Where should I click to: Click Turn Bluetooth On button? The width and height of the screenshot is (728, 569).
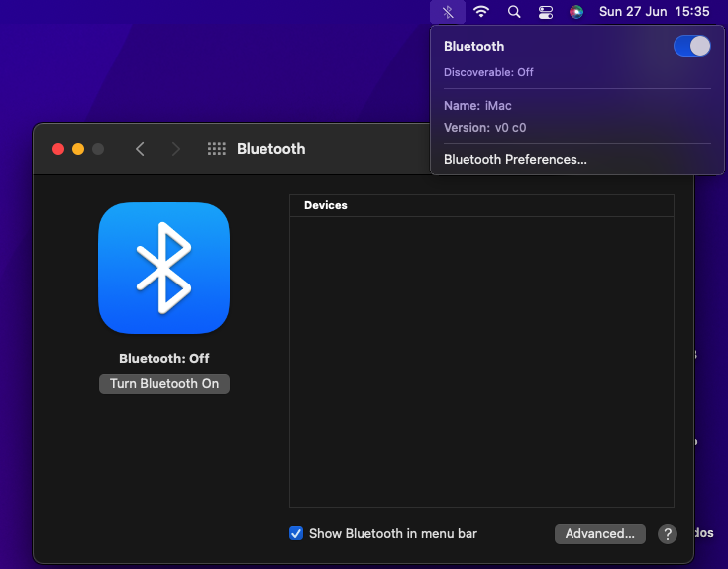click(164, 384)
